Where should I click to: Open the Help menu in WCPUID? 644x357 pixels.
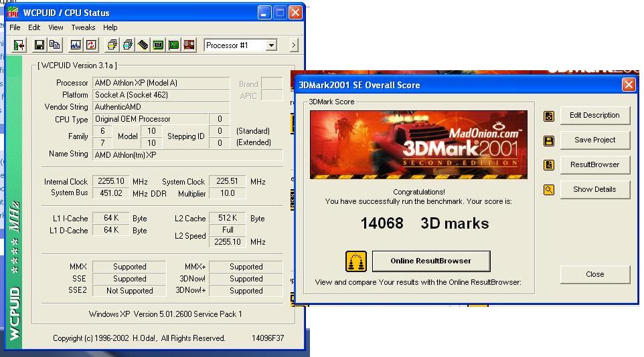[110, 27]
